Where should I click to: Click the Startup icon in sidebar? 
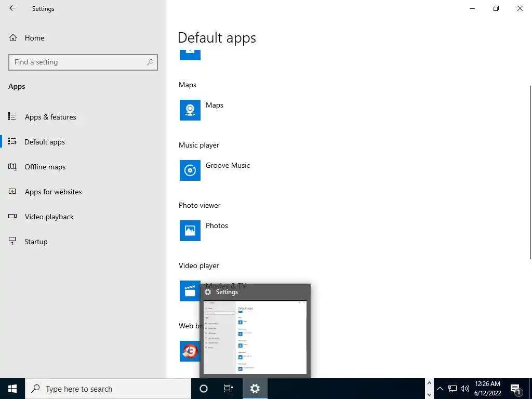(12, 241)
